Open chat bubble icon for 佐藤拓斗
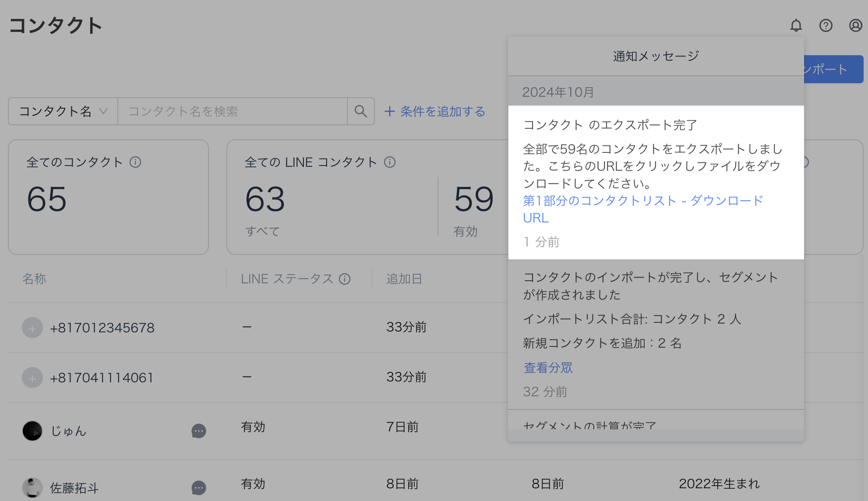Image resolution: width=868 pixels, height=501 pixels. pos(198,487)
